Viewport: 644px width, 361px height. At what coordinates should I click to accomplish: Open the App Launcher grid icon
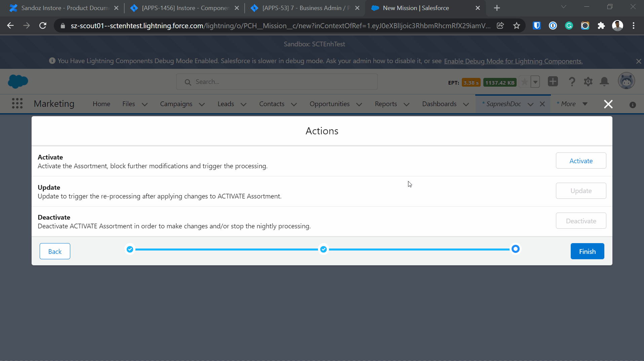pos(17,103)
